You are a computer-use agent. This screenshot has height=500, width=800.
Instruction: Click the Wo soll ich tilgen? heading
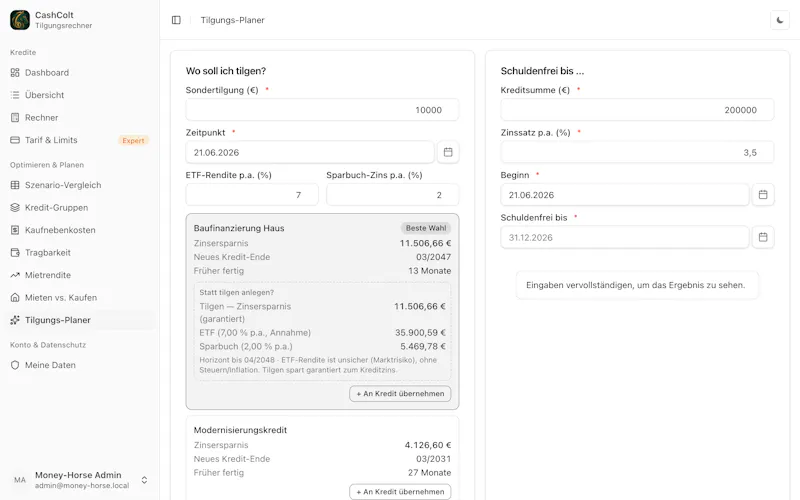(x=226, y=71)
